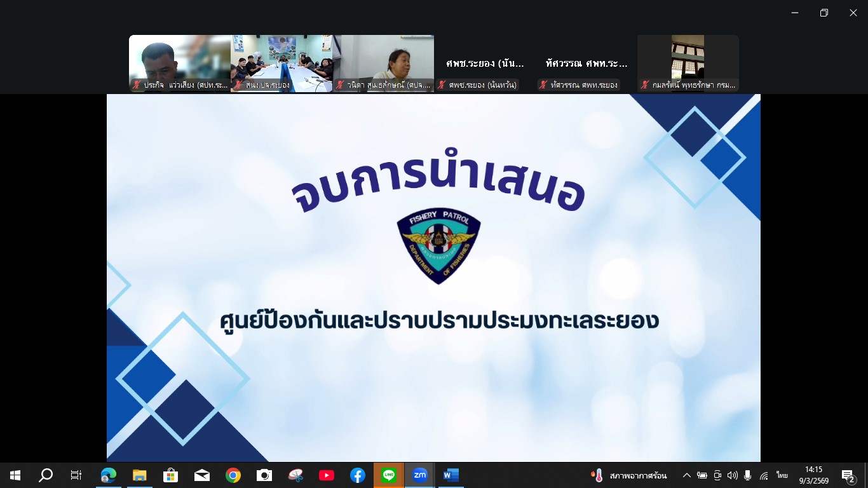Image resolution: width=868 pixels, height=488 pixels.
Task: Open Google Chrome from the taskbar
Action: click(x=233, y=475)
